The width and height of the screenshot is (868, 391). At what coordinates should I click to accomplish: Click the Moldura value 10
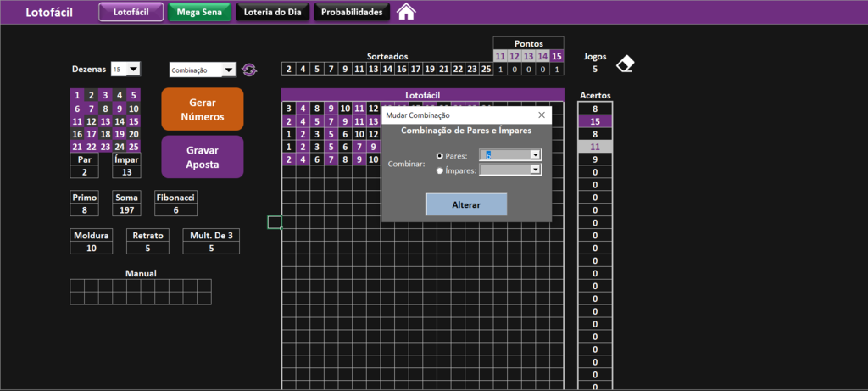click(92, 249)
